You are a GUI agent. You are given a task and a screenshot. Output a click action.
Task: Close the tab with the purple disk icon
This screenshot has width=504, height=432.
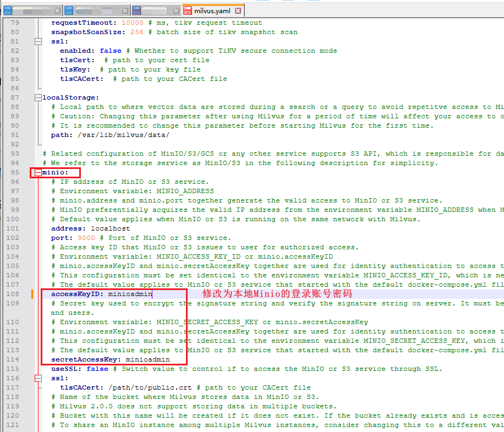coord(176,11)
